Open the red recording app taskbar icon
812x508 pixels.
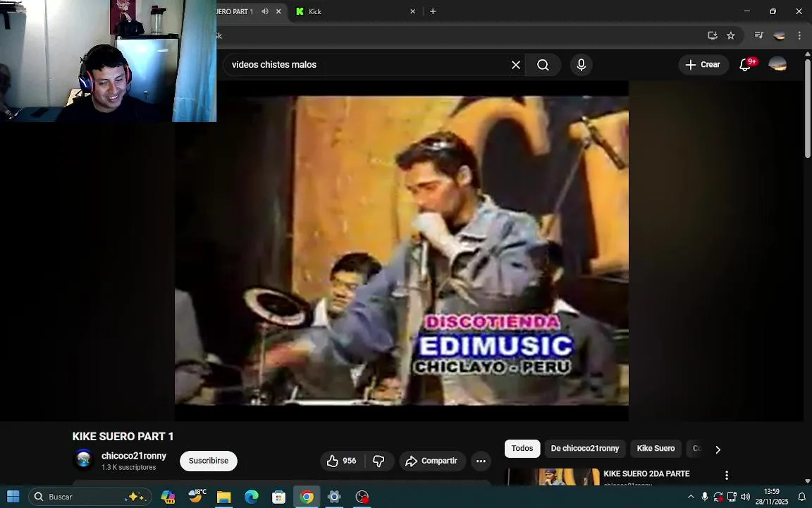tap(362, 497)
